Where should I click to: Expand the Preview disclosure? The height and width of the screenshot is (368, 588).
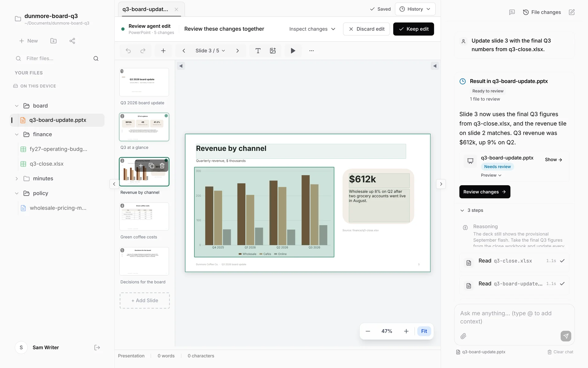click(x=491, y=175)
